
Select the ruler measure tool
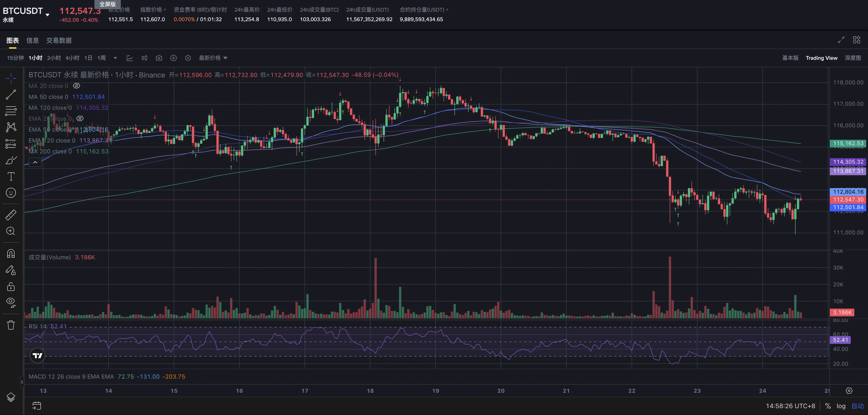pyautogui.click(x=11, y=215)
